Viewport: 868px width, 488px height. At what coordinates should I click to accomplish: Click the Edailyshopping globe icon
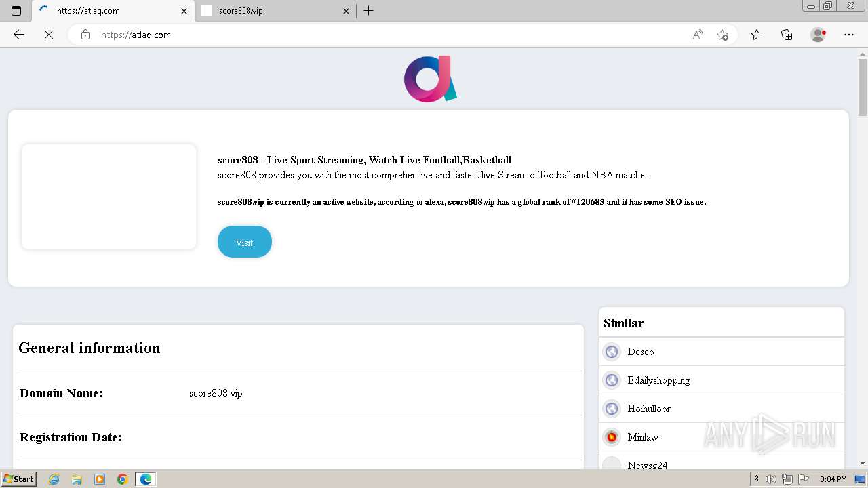pos(612,380)
